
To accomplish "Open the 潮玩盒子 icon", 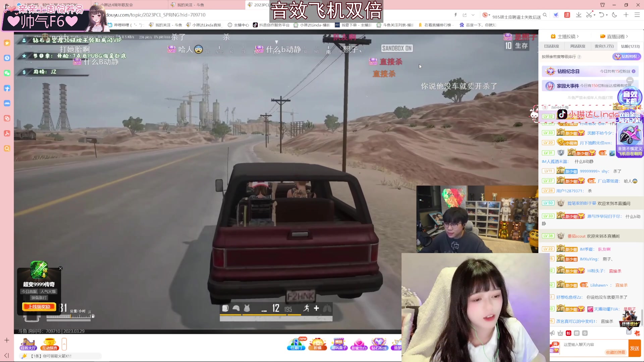I will (x=339, y=344).
